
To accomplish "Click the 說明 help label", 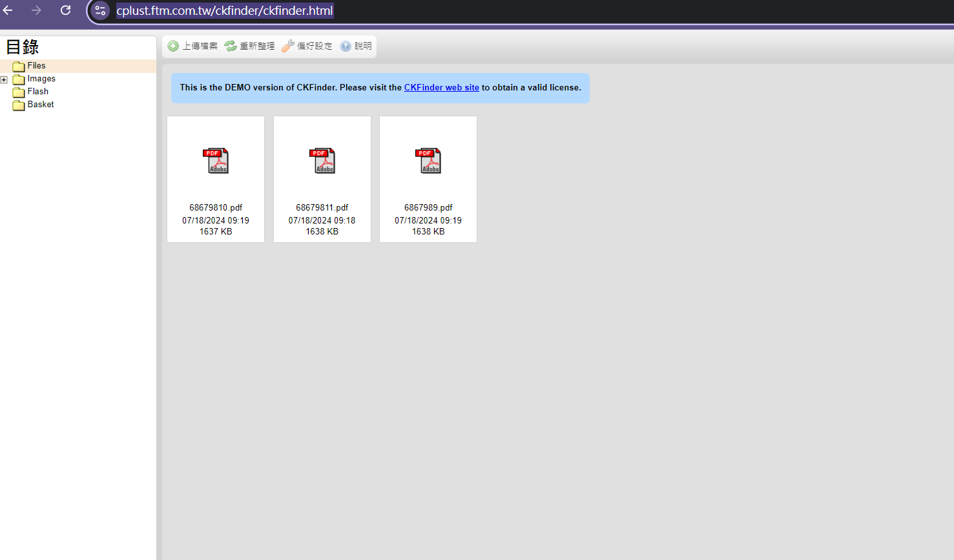I will (363, 46).
